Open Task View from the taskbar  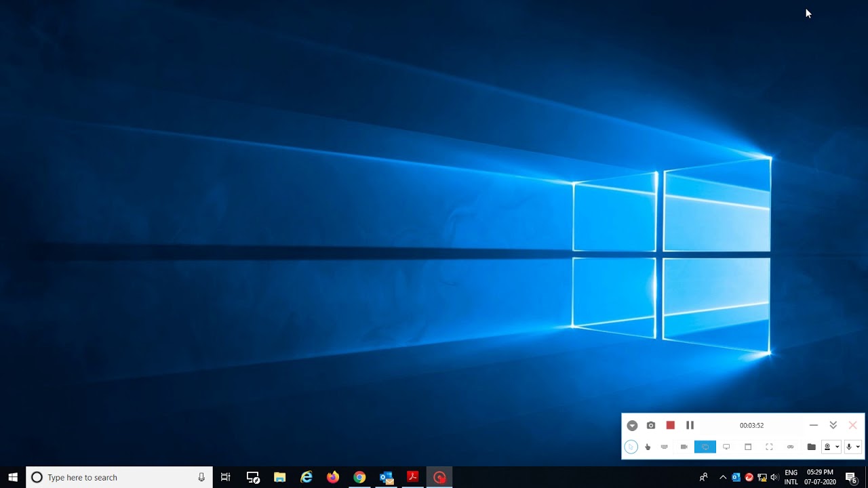click(x=226, y=477)
